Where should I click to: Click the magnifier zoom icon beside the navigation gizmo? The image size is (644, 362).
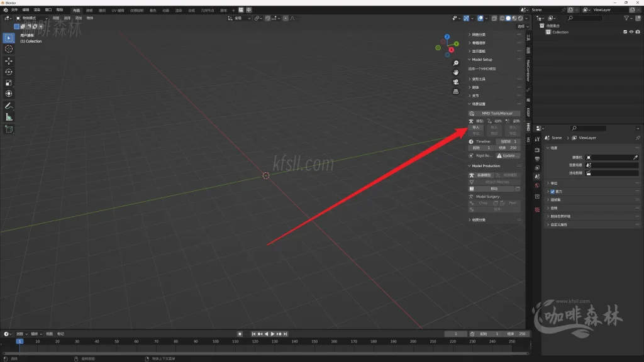pos(456,63)
